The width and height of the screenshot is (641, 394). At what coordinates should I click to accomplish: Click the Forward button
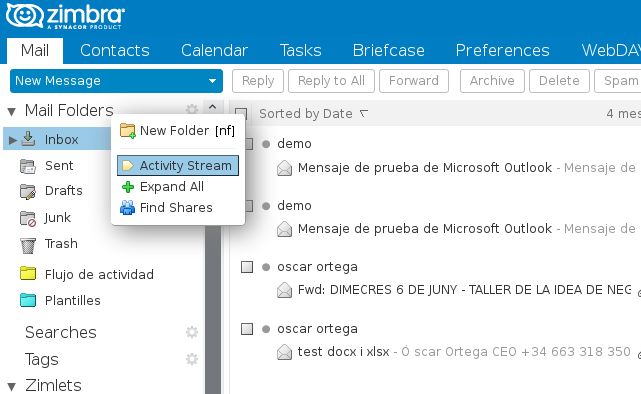pyautogui.click(x=414, y=81)
